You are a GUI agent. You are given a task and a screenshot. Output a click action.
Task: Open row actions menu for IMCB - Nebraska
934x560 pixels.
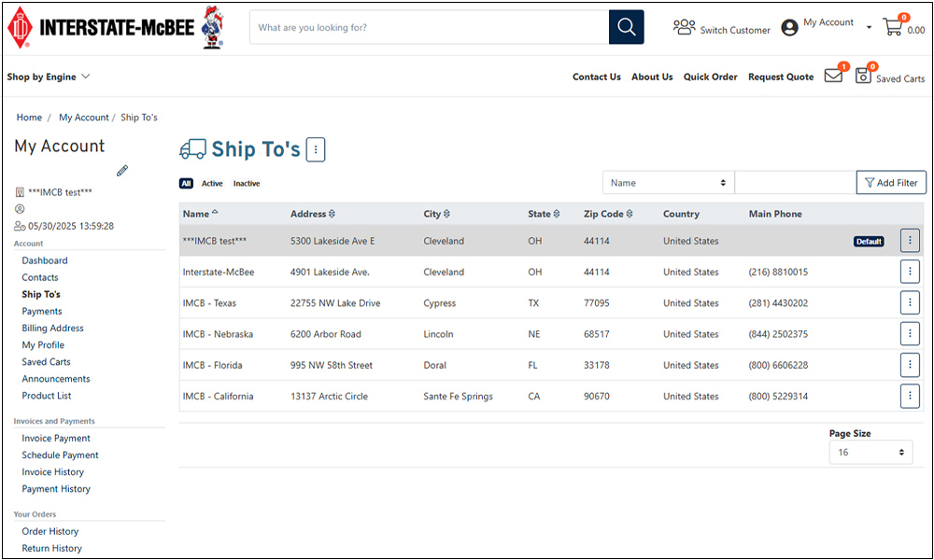[x=910, y=333]
